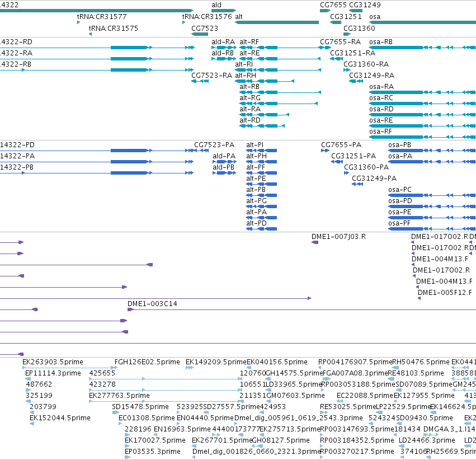Click the tRNA:CR31577 gene label
This screenshot has width=476, height=460.
coord(102,16)
